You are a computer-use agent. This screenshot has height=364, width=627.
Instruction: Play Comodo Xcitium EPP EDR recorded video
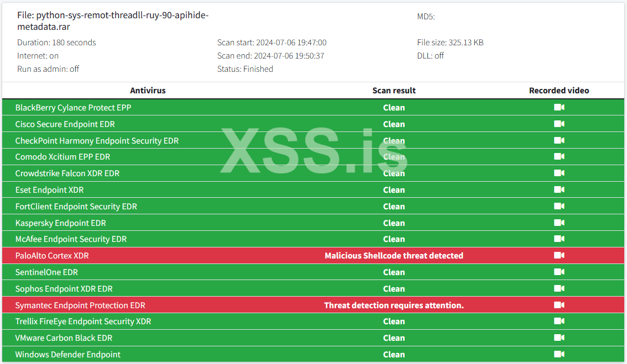559,156
